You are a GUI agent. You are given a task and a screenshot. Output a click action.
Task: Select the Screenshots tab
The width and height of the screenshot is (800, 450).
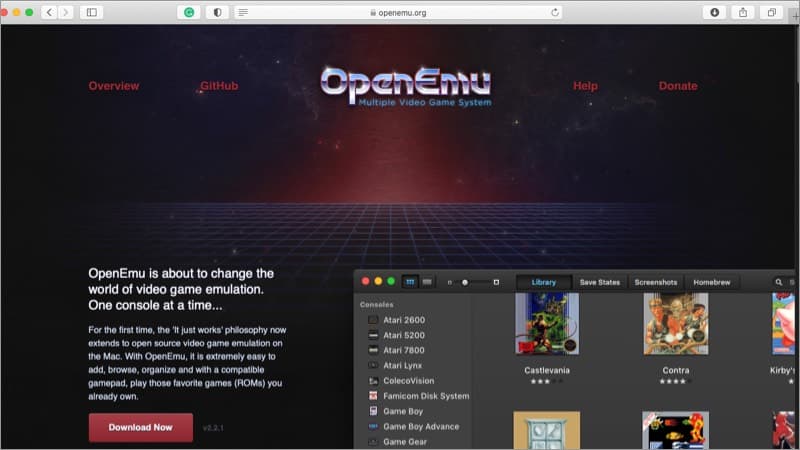coord(656,282)
